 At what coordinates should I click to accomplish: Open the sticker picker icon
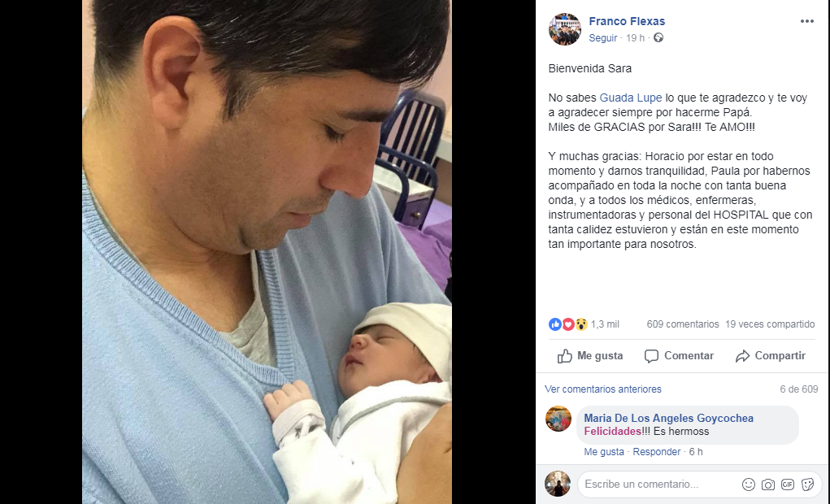[x=807, y=484]
